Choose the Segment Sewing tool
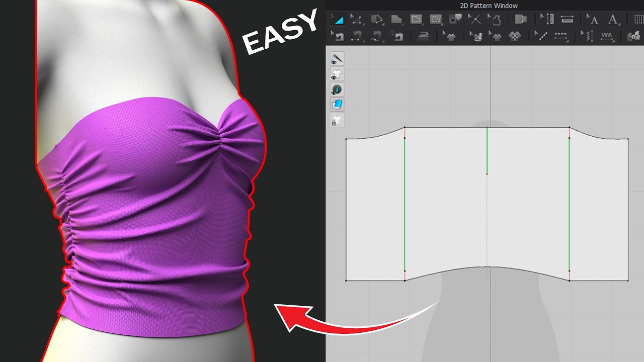The height and width of the screenshot is (362, 644). (x=356, y=36)
